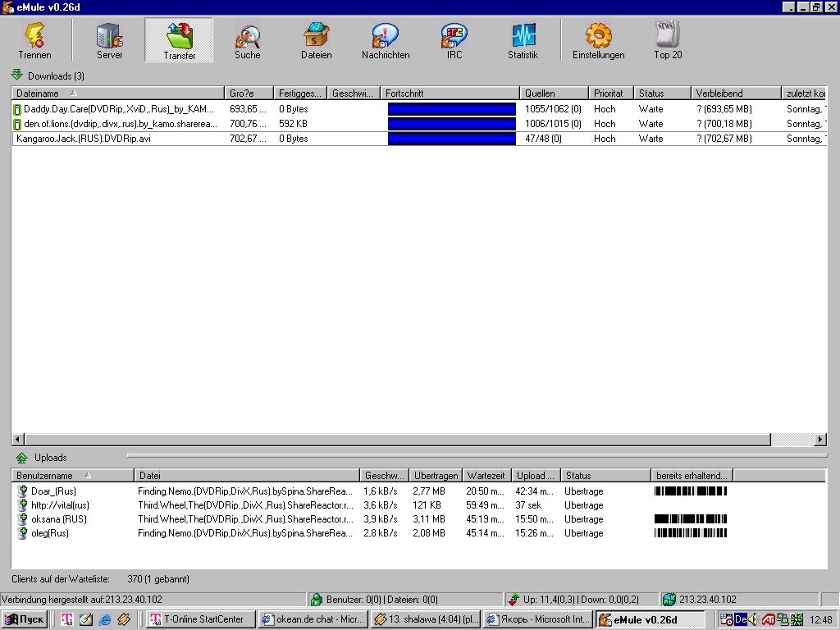Click the horizontal scrollbar right arrow

click(820, 440)
